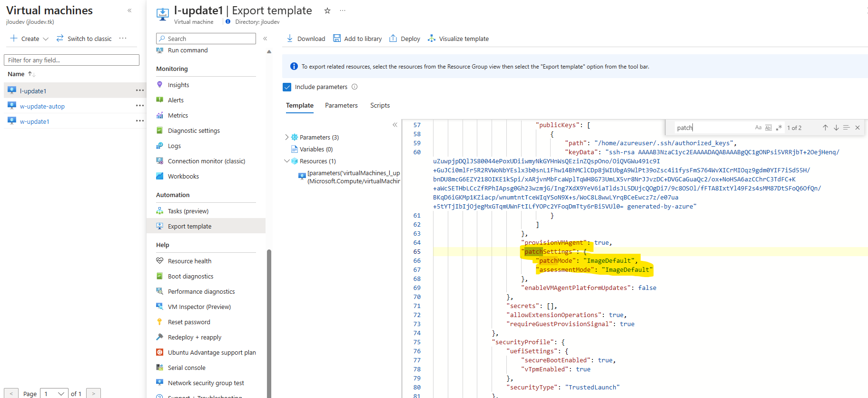This screenshot has height=398, width=868.
Task: Toggle the Include parameters checkbox
Action: [287, 87]
